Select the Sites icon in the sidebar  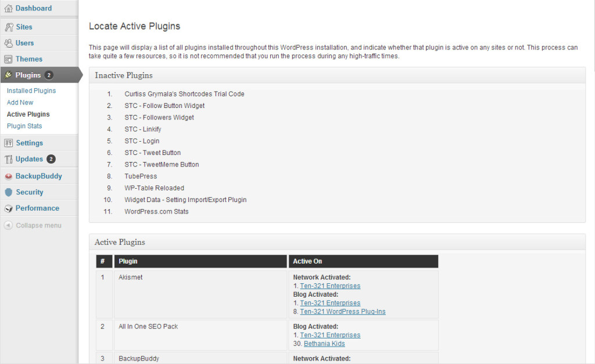click(9, 27)
